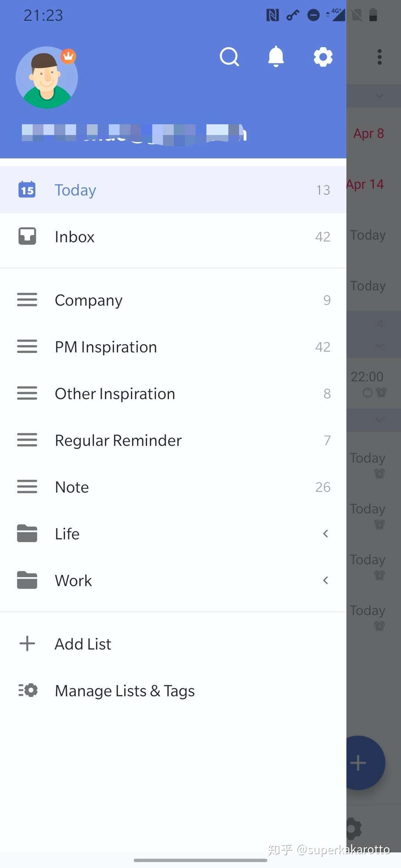Expand the Work folder chevron
The height and width of the screenshot is (868, 401).
pyautogui.click(x=326, y=581)
